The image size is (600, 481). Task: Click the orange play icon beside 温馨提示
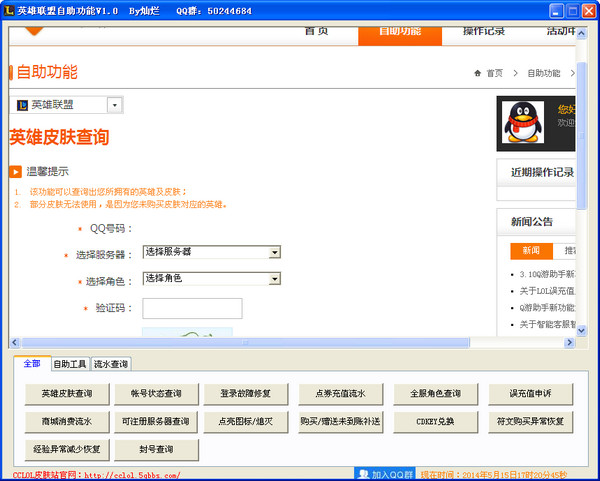pos(16,172)
